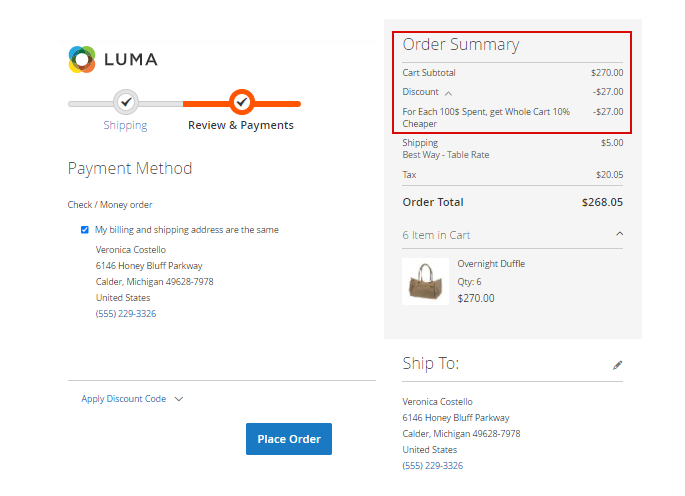Image resolution: width=685 pixels, height=496 pixels.
Task: Click the Overnight Duffle product name
Action: tap(491, 264)
